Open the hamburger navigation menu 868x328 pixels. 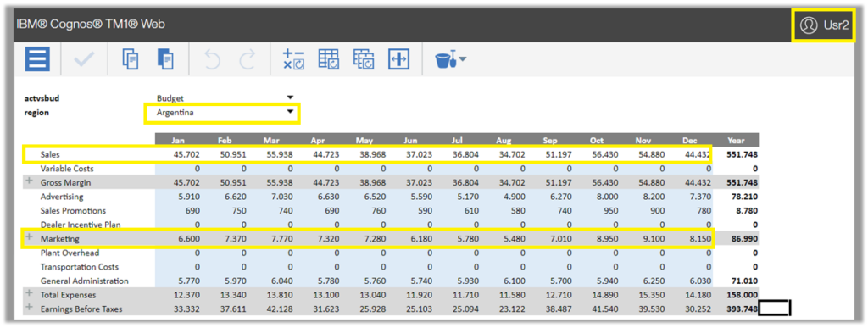(x=37, y=58)
